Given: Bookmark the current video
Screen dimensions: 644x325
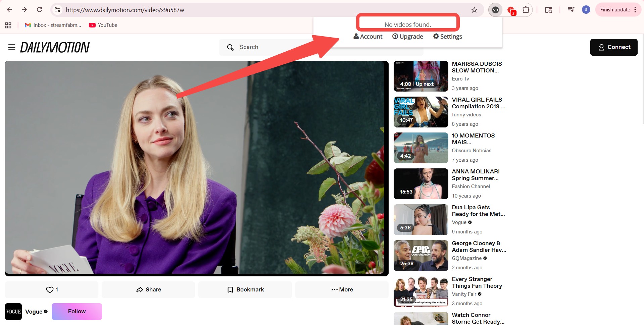Looking at the screenshot, I should (x=245, y=289).
